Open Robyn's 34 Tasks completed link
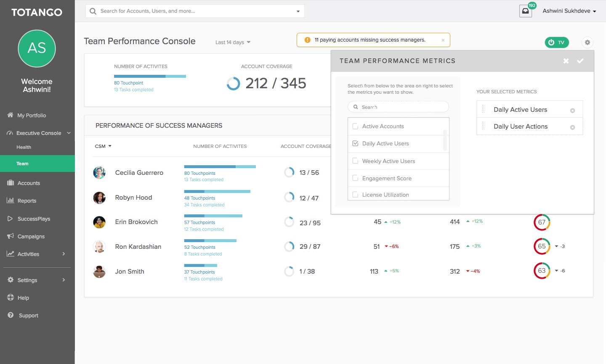The width and height of the screenshot is (606, 364). [x=204, y=205]
